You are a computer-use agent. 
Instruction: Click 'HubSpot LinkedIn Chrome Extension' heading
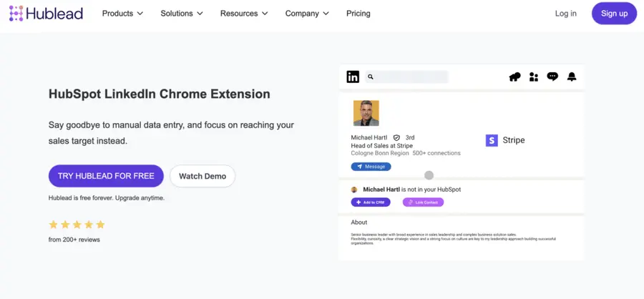pyautogui.click(x=160, y=94)
